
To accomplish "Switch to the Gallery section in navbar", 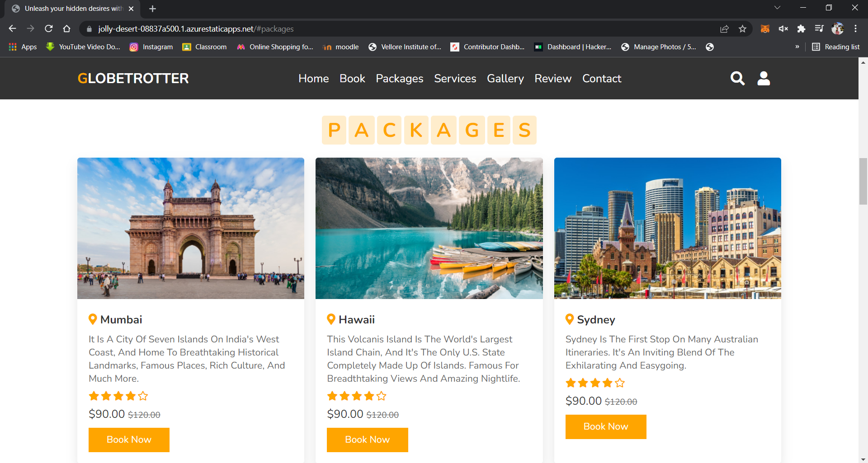I will 505,78.
